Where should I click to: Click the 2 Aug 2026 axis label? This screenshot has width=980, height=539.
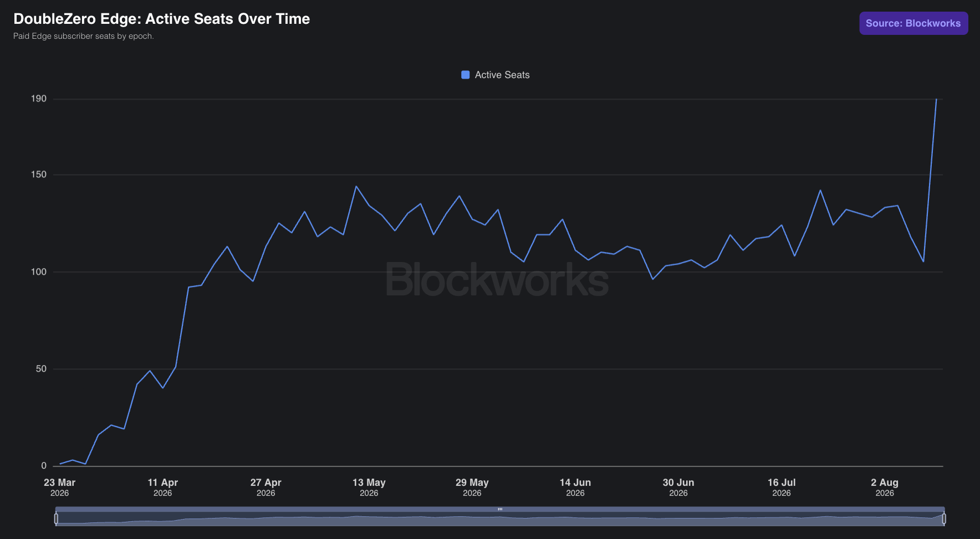tap(884, 487)
